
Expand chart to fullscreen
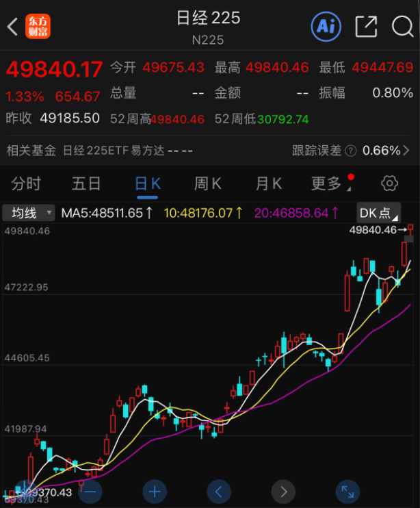(347, 491)
